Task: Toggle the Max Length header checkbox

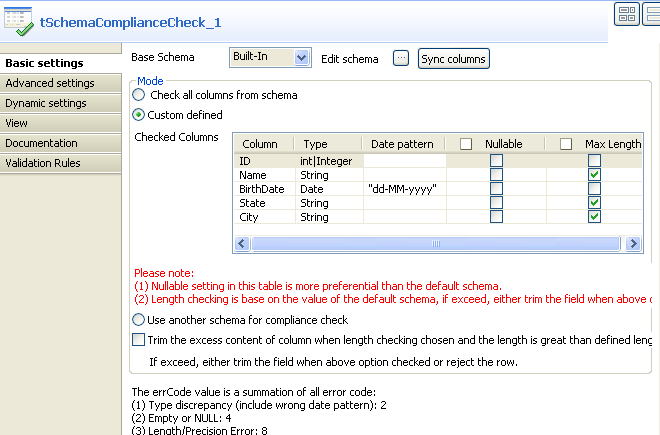Action: tap(566, 144)
